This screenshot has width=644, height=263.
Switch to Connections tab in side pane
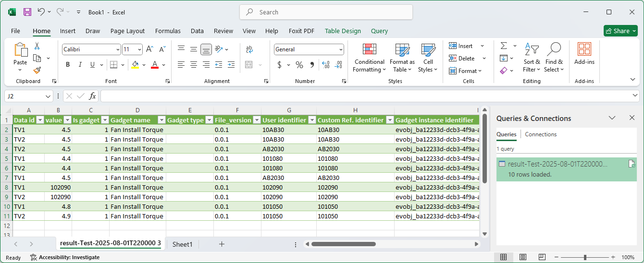coord(541,134)
